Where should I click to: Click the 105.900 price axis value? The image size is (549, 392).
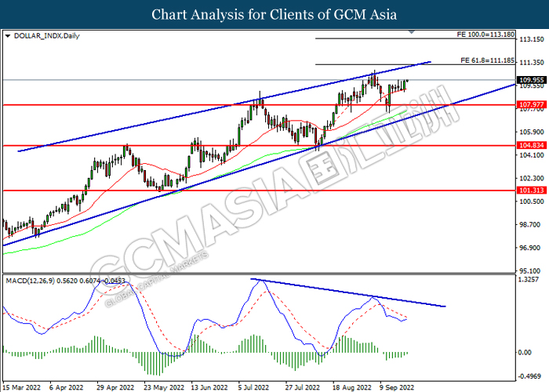(531, 132)
